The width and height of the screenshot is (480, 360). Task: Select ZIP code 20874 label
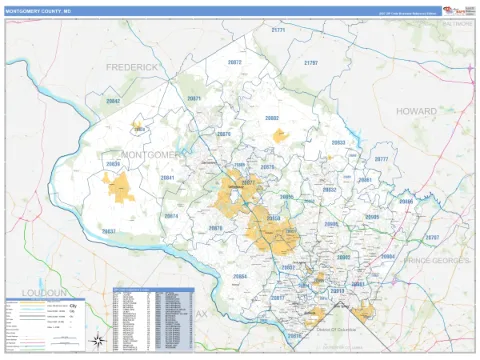[x=171, y=216]
